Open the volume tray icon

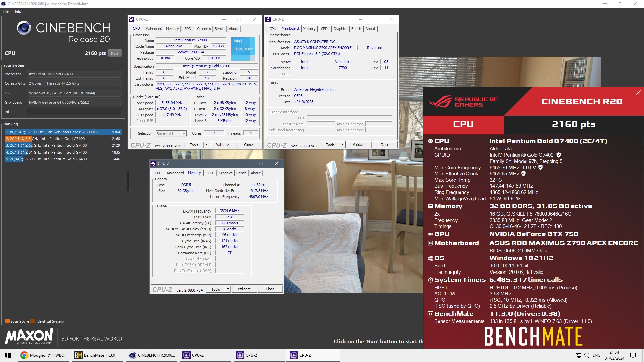click(x=586, y=355)
